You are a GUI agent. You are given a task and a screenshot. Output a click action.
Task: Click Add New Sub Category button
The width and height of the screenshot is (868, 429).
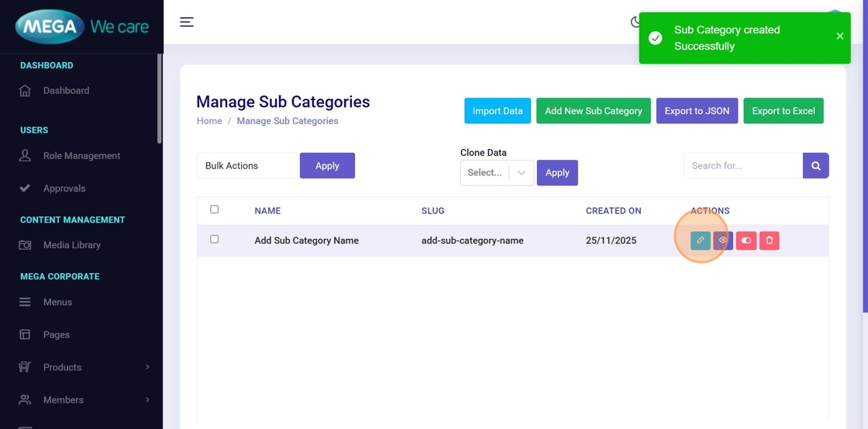[593, 111]
